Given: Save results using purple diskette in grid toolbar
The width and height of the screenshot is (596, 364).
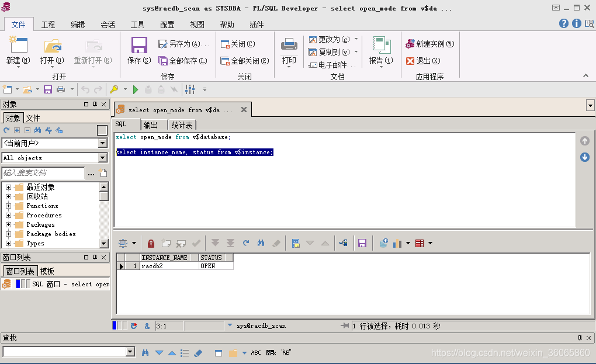Looking at the screenshot, I should point(362,242).
